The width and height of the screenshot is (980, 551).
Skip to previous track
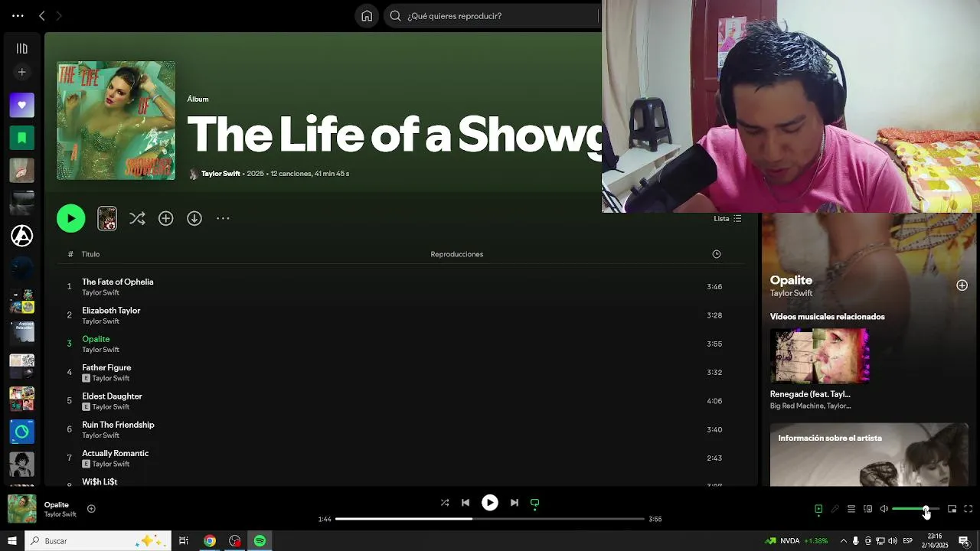[465, 503]
